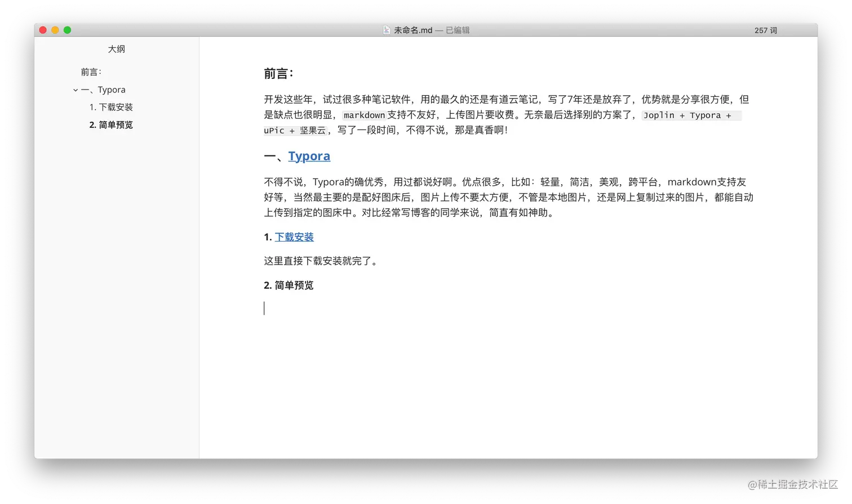Click the "大纲" outline panel header
The height and width of the screenshot is (504, 852).
[x=117, y=49]
